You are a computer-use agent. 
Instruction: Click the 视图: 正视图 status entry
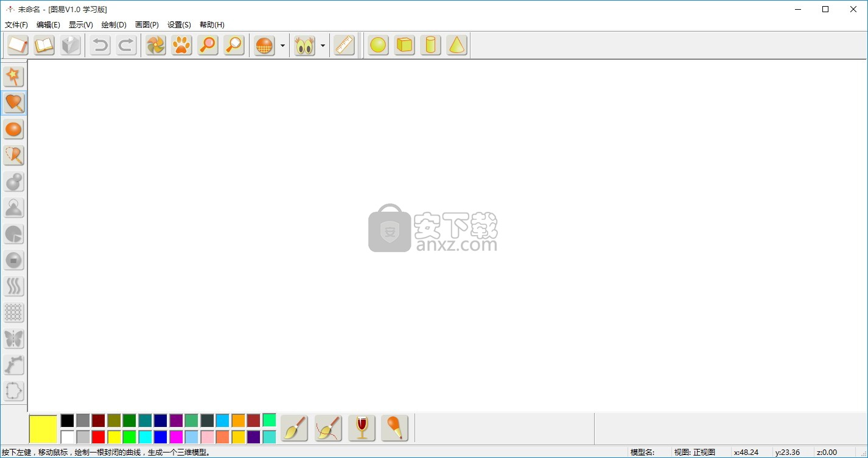695,452
